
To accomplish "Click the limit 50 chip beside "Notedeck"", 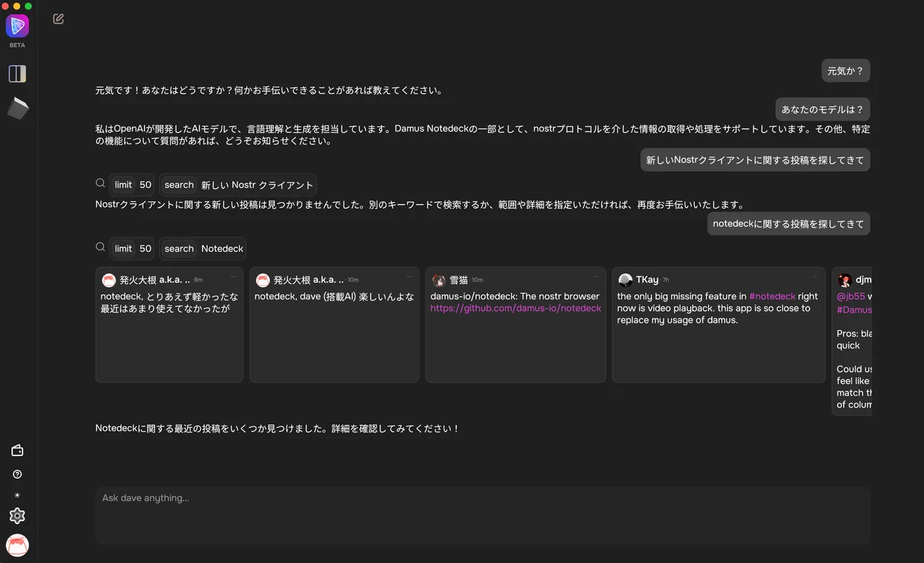I will tap(133, 248).
